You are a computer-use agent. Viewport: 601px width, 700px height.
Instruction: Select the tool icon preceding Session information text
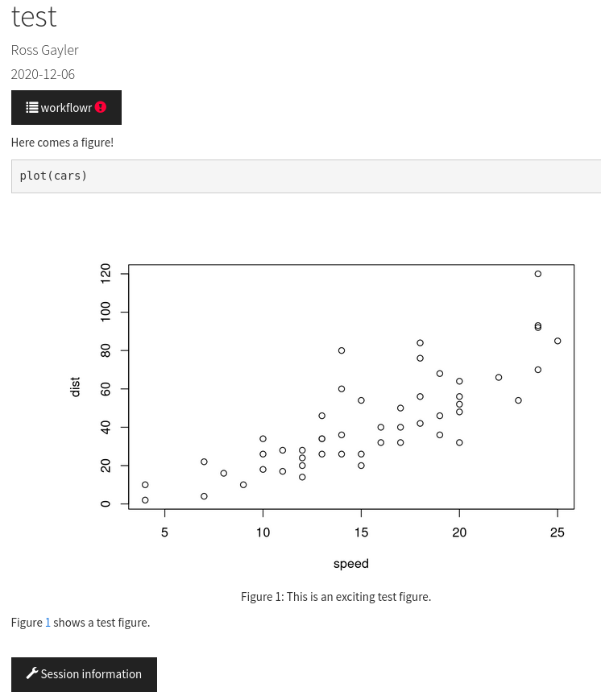pos(31,673)
